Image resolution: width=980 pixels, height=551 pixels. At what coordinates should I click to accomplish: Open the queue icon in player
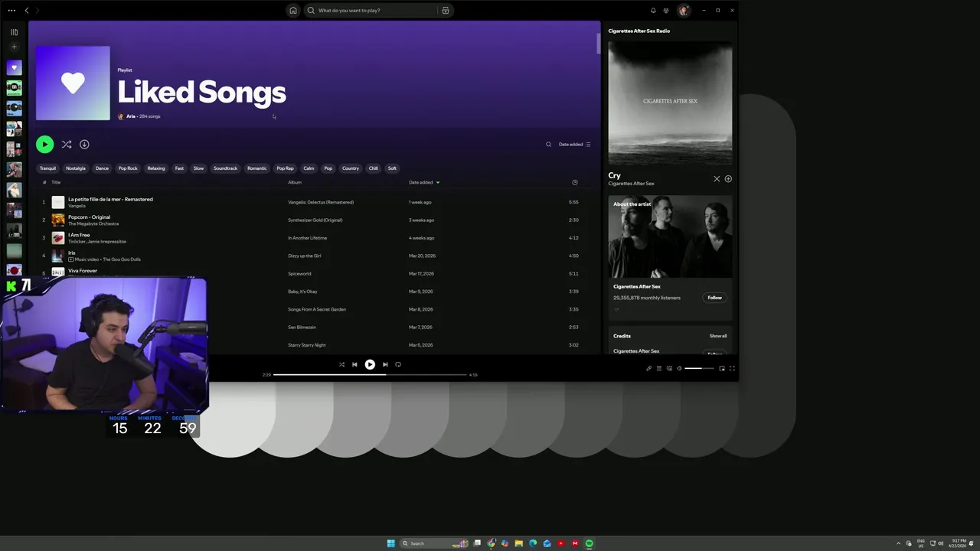659,369
